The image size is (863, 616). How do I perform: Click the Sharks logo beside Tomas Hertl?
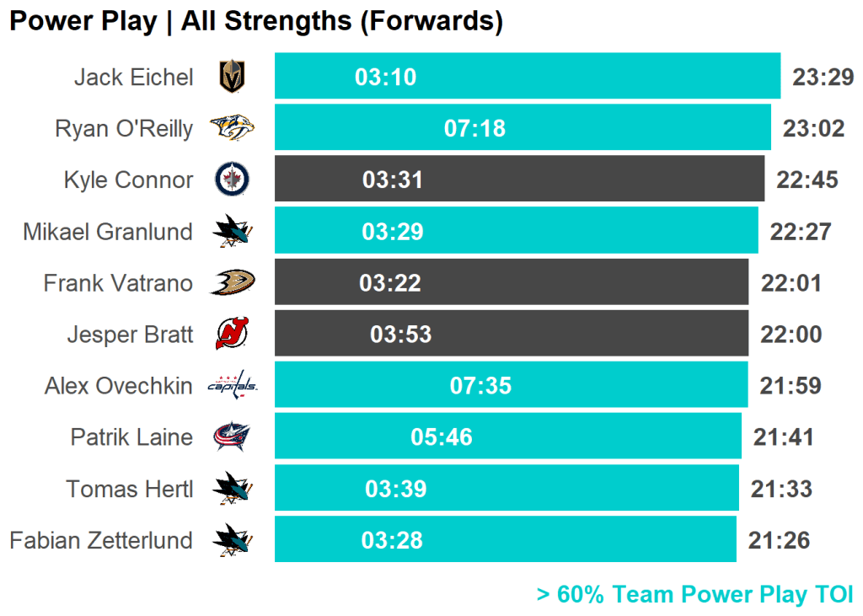click(232, 488)
